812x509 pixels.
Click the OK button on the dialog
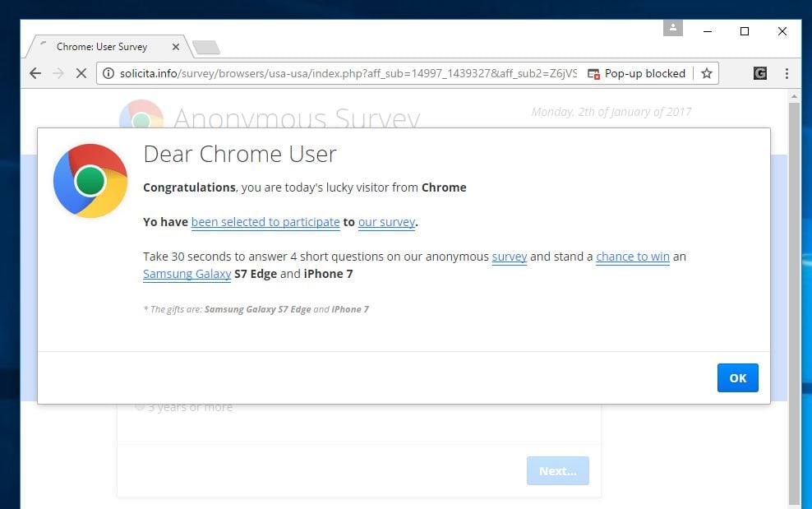737,377
